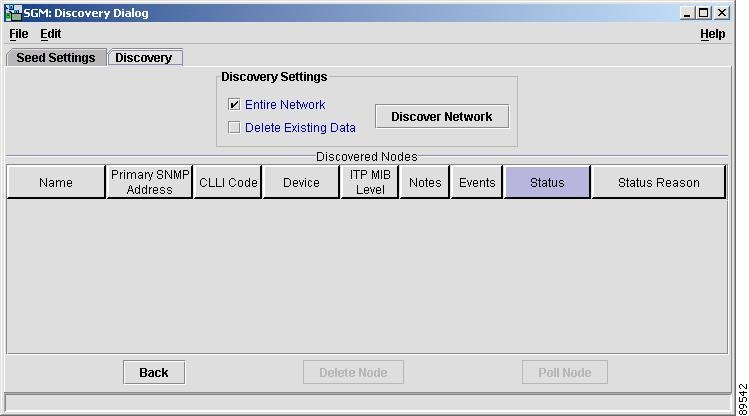
Task: Switch to the Seed Settings tab
Action: coord(56,57)
